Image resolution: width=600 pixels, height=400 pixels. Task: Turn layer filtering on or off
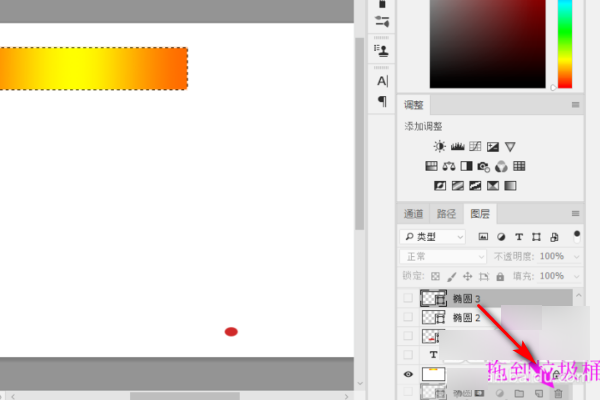click(x=577, y=237)
